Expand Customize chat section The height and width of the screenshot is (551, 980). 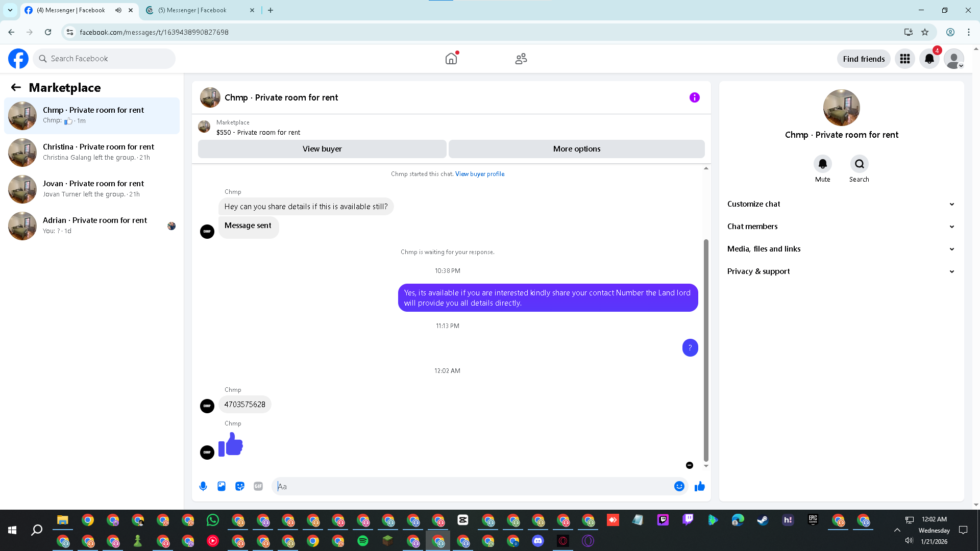pos(841,204)
